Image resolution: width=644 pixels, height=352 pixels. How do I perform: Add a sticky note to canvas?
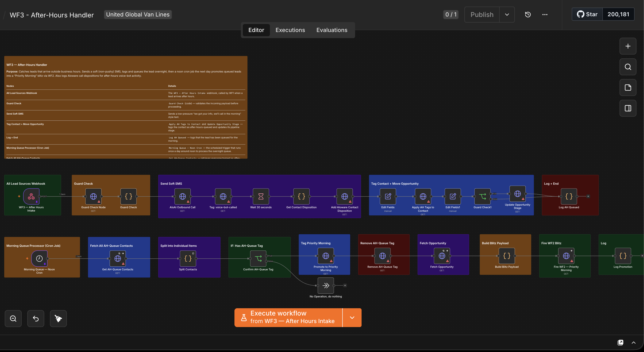[x=628, y=88]
